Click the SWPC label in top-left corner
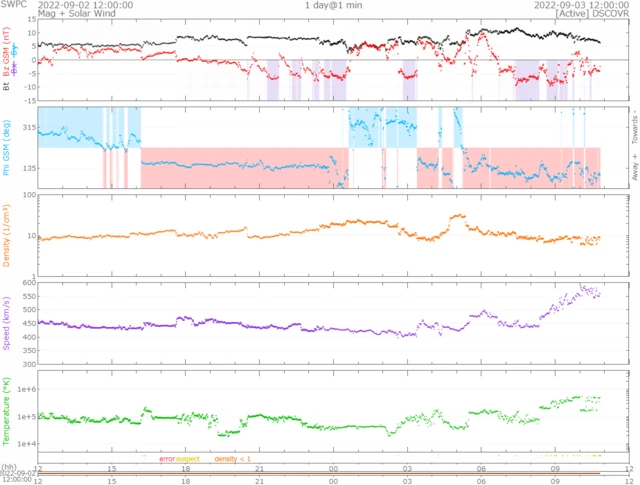 15,5
